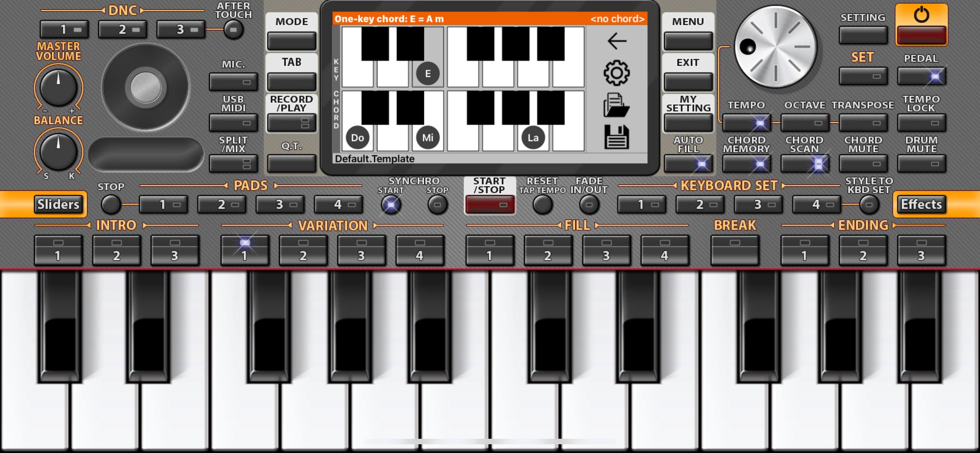Viewport: 980px width, 453px height.
Task: Trigger Pad 3
Action: coord(280,204)
